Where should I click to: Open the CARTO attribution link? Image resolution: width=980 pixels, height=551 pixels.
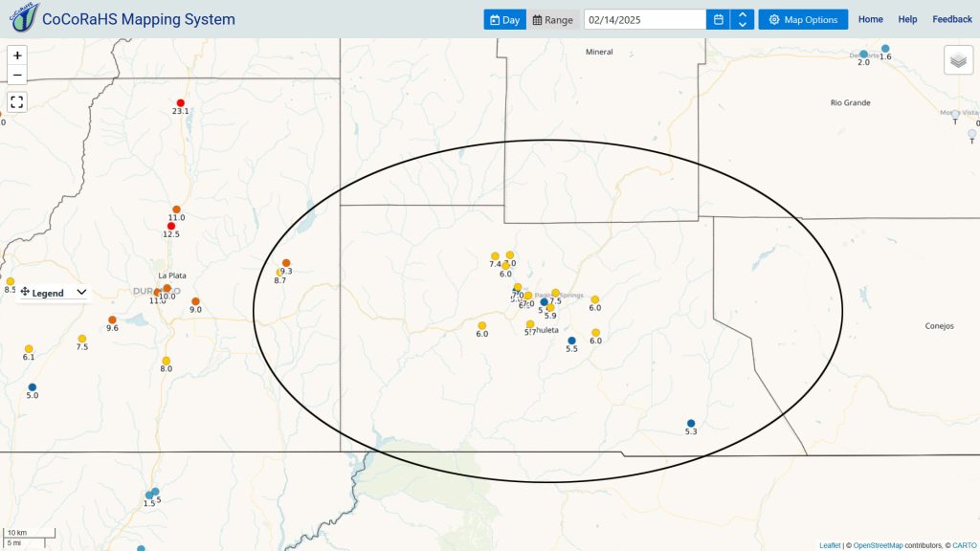(965, 545)
